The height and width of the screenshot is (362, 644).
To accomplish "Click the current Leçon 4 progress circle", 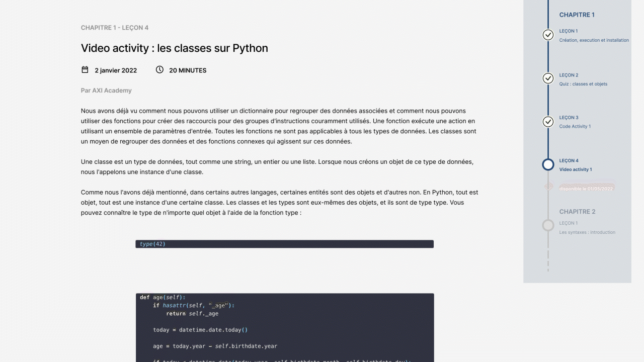I will pyautogui.click(x=548, y=165).
